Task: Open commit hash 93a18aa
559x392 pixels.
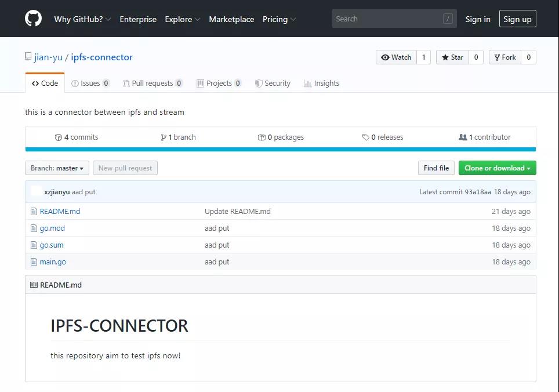Action: 478,192
